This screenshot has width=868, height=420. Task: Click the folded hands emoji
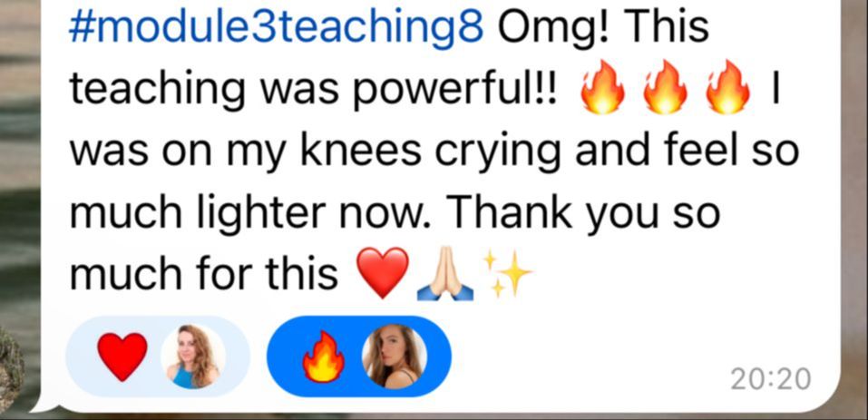point(444,273)
